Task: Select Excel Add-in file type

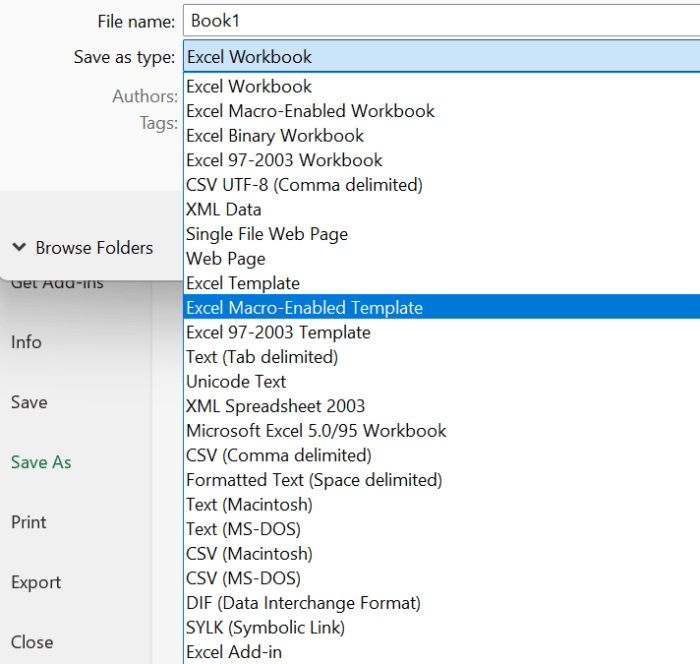Action: click(x=234, y=652)
